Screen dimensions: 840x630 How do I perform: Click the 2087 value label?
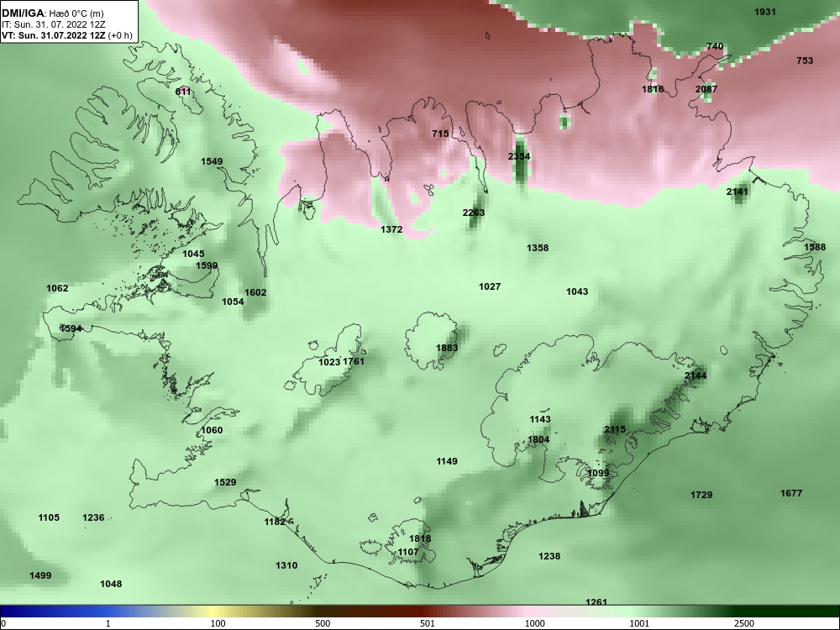tap(706, 89)
